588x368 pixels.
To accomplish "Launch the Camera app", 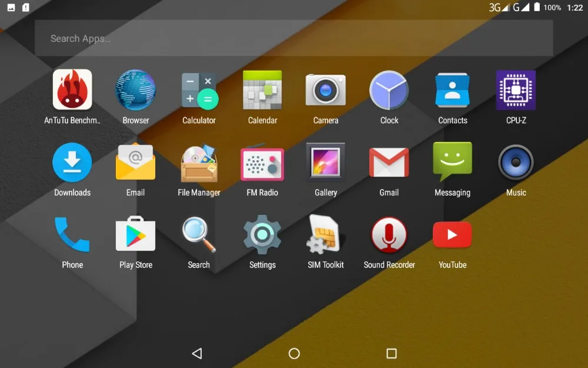I will click(x=326, y=89).
